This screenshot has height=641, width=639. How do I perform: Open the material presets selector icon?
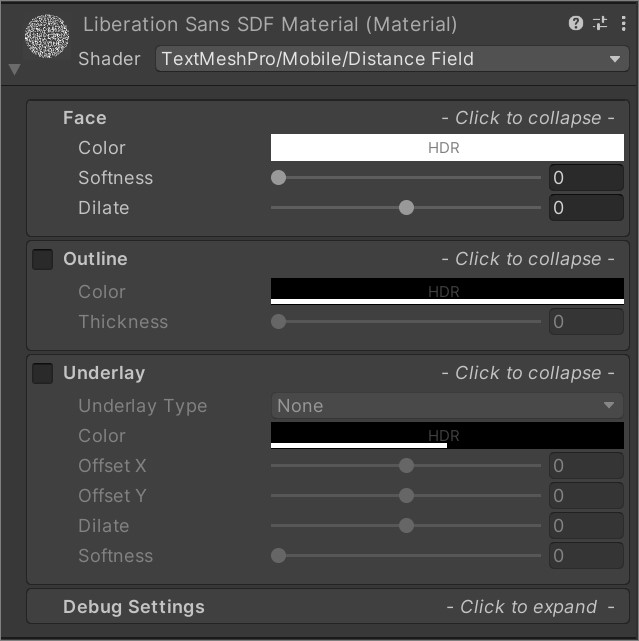coord(600,23)
